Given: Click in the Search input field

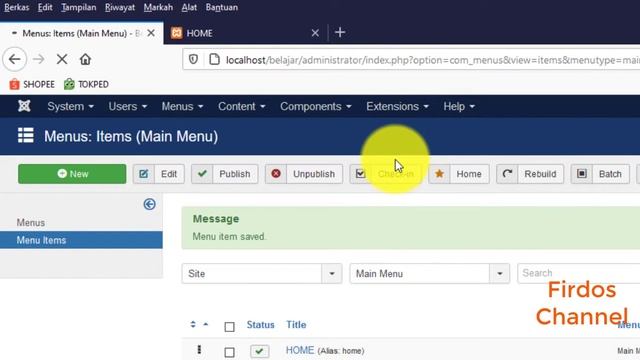Looking at the screenshot, I should (x=578, y=273).
